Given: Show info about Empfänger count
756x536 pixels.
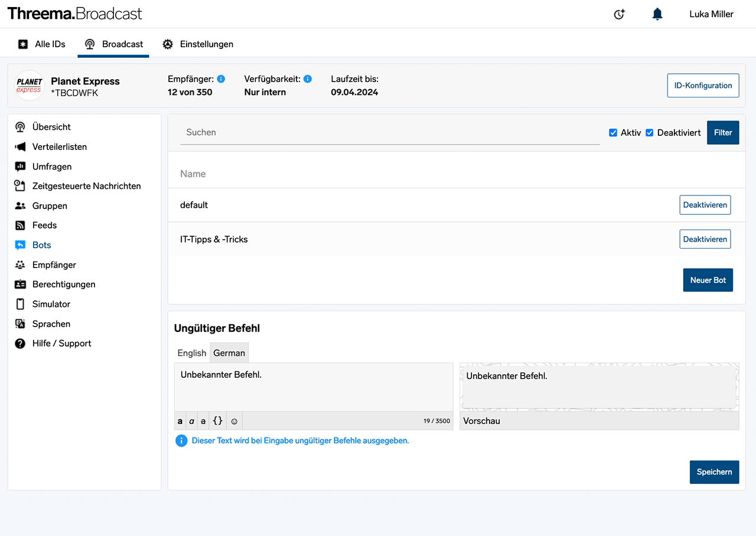Looking at the screenshot, I should (221, 79).
